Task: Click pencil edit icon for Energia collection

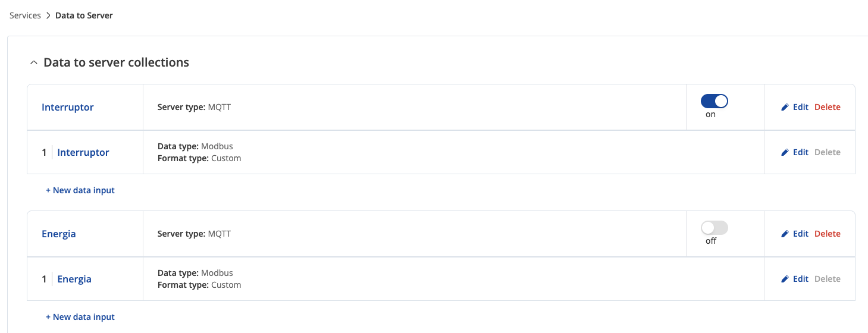Action: 785,234
